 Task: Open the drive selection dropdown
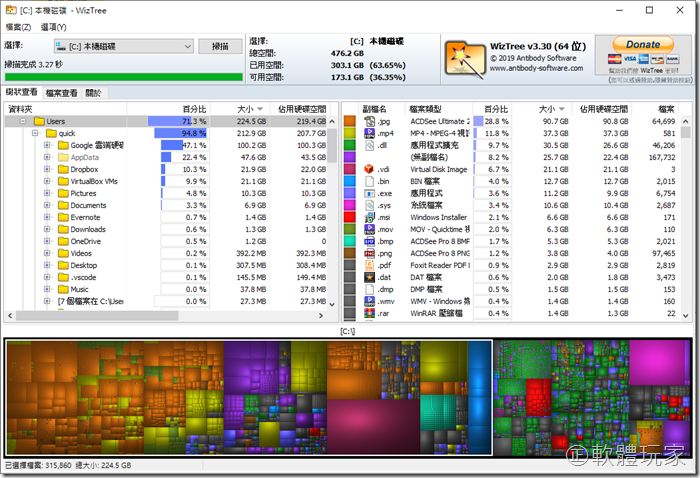(186, 46)
